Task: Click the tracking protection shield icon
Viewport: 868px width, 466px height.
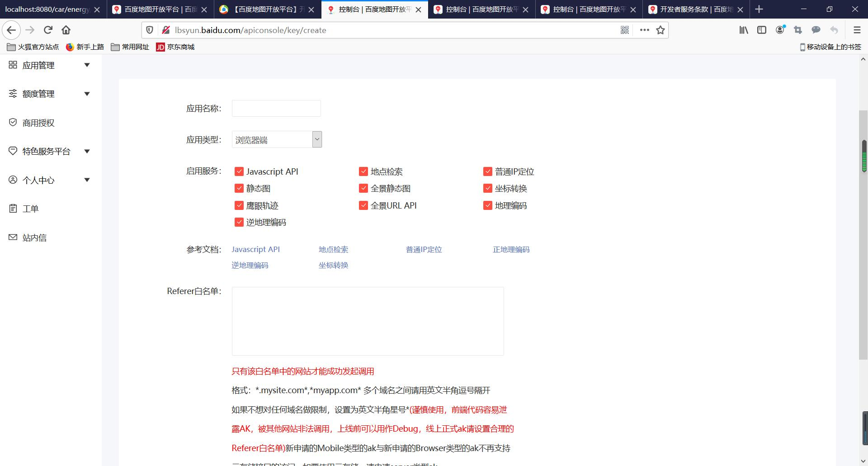Action: coord(150,30)
